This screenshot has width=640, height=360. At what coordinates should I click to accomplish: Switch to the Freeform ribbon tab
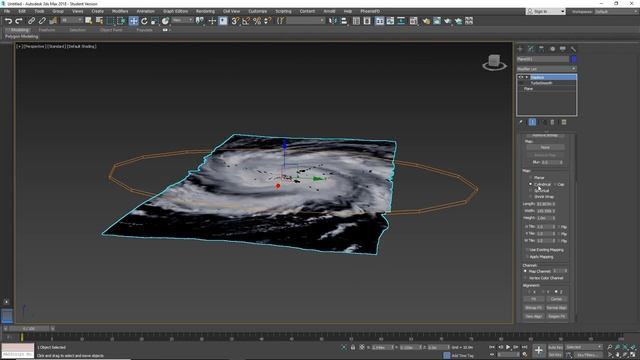[x=47, y=30]
